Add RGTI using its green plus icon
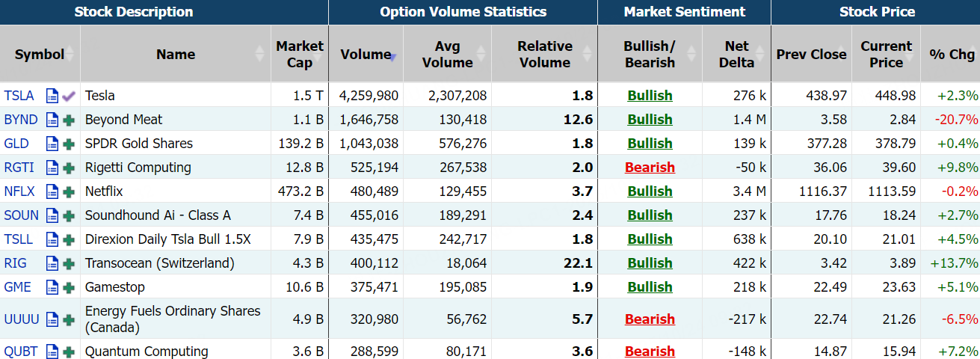This screenshot has width=980, height=359. [x=69, y=168]
